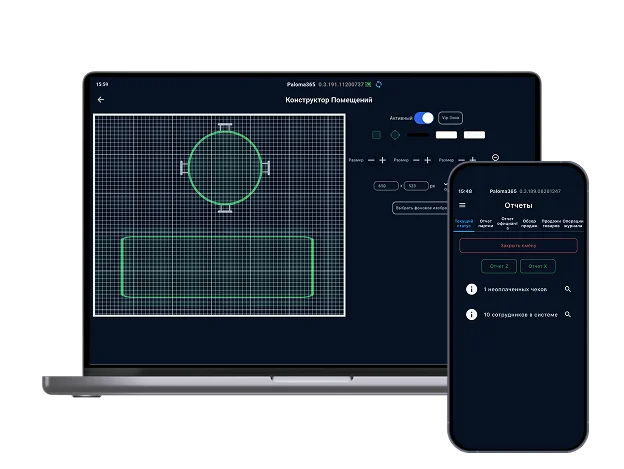Select the diamond table shape icon
The height and width of the screenshot is (469, 624).
(394, 134)
